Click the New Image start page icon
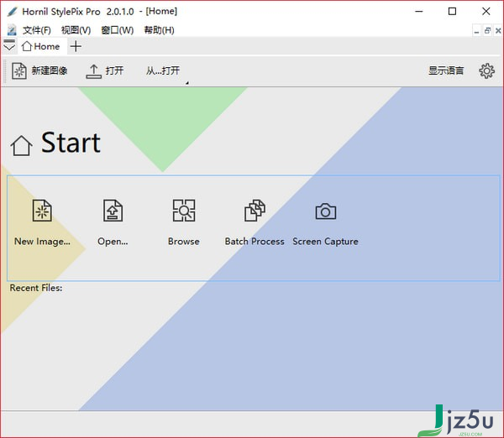Image resolution: width=504 pixels, height=438 pixels. click(x=42, y=211)
